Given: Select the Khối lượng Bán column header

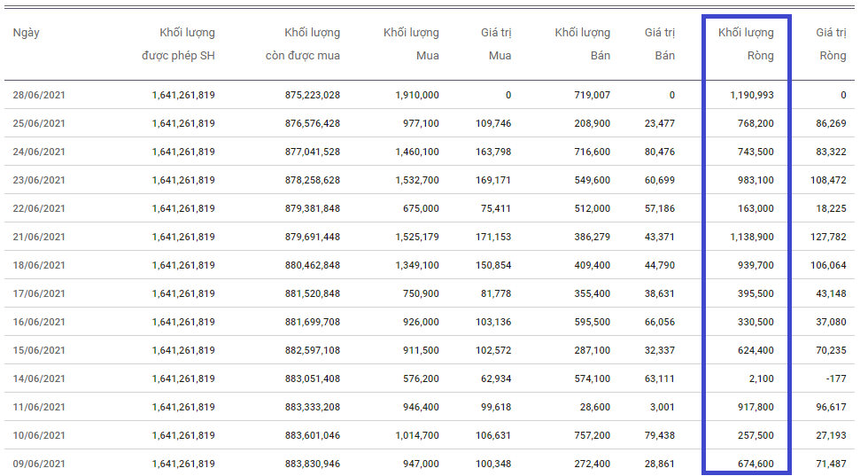Looking at the screenshot, I should (582, 44).
